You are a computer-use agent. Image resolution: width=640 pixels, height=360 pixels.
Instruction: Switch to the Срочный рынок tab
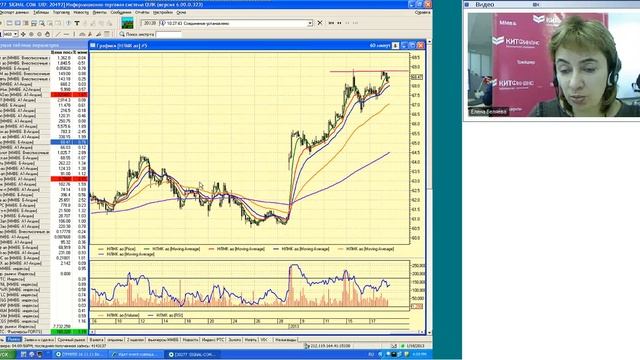coord(71,340)
